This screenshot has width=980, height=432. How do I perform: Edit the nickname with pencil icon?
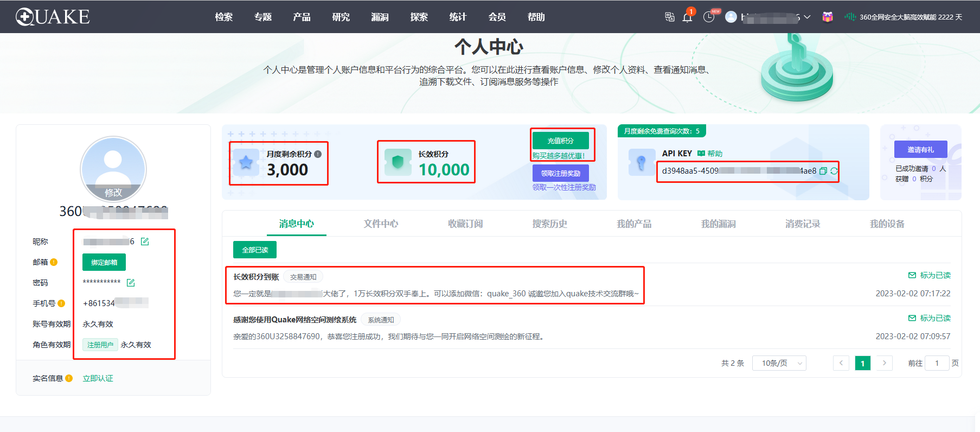(145, 242)
